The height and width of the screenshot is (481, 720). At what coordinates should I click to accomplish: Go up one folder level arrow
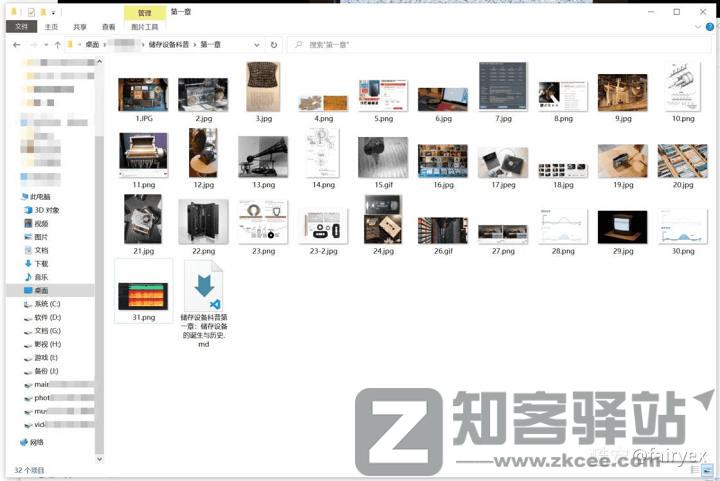tap(58, 45)
